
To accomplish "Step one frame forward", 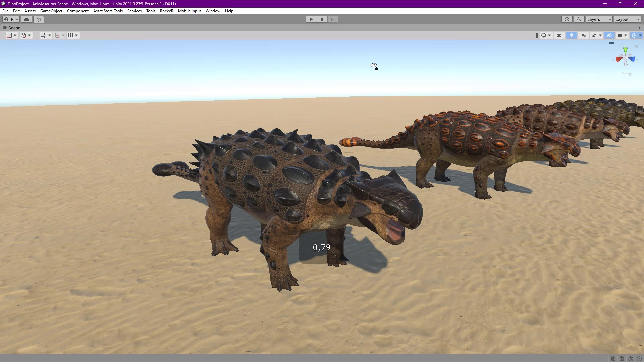I will [x=332, y=19].
